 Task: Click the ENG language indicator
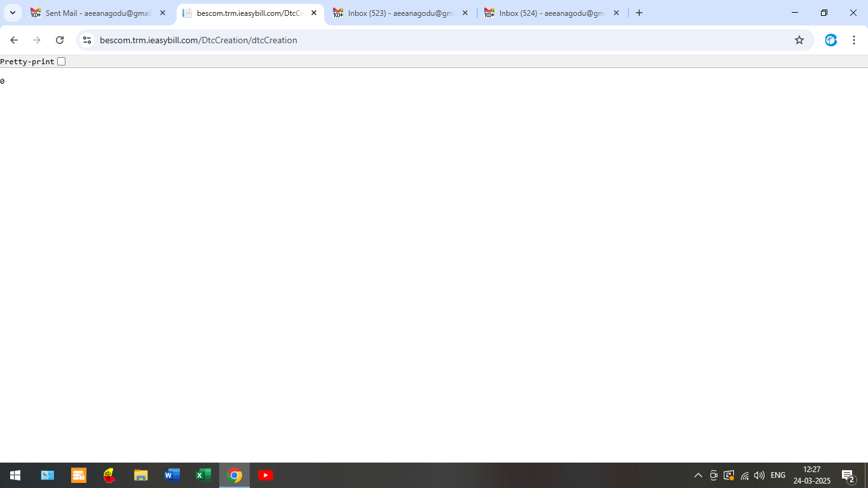pyautogui.click(x=778, y=475)
